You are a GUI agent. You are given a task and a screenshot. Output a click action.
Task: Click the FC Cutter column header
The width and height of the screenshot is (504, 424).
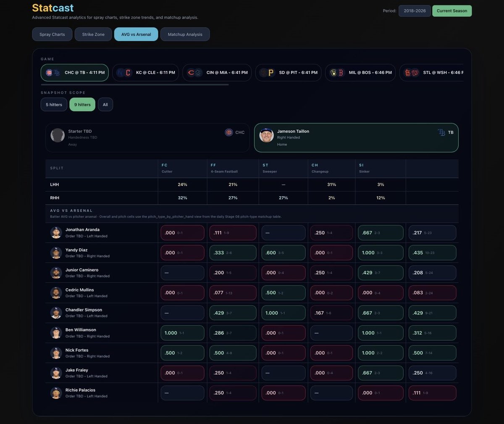point(182,168)
